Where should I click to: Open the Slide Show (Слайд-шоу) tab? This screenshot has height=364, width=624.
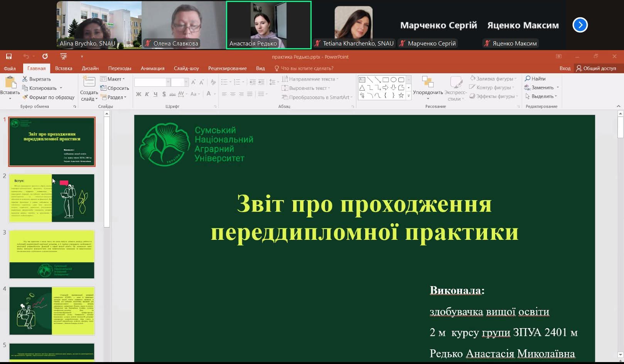186,68
